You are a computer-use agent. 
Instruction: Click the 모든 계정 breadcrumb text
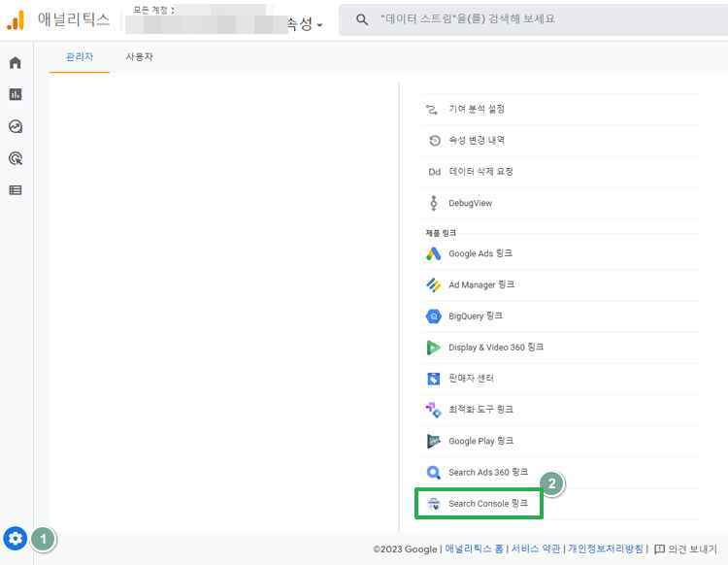[x=150, y=11]
